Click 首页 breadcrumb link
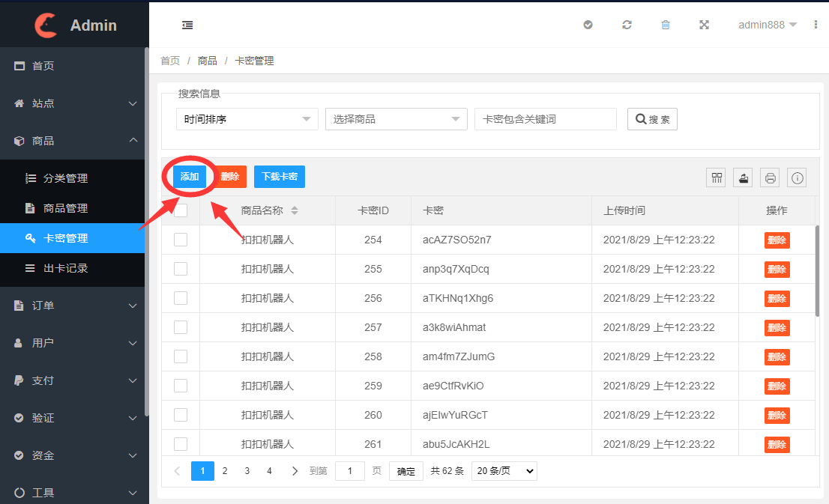The image size is (829, 504). click(x=170, y=61)
